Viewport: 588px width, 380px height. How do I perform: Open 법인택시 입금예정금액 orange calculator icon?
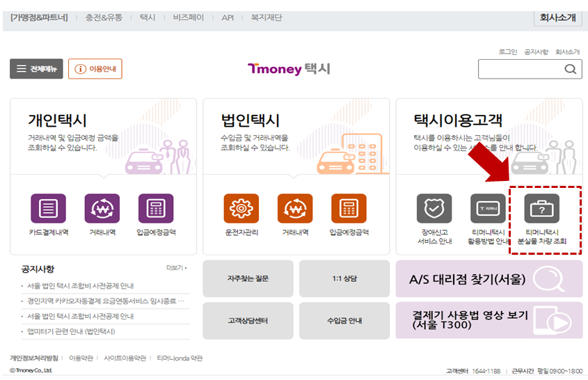pyautogui.click(x=349, y=208)
